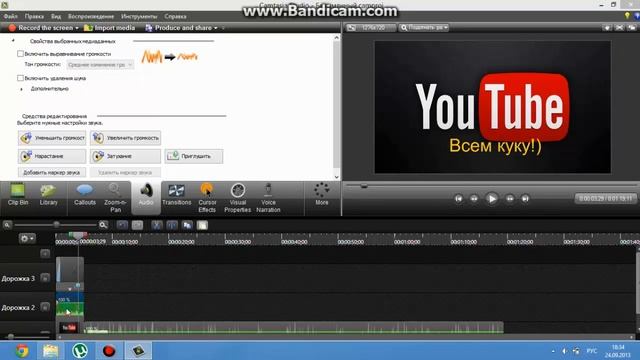
Task: Toggle lock on Дорожка 3 track
Action: point(45,278)
